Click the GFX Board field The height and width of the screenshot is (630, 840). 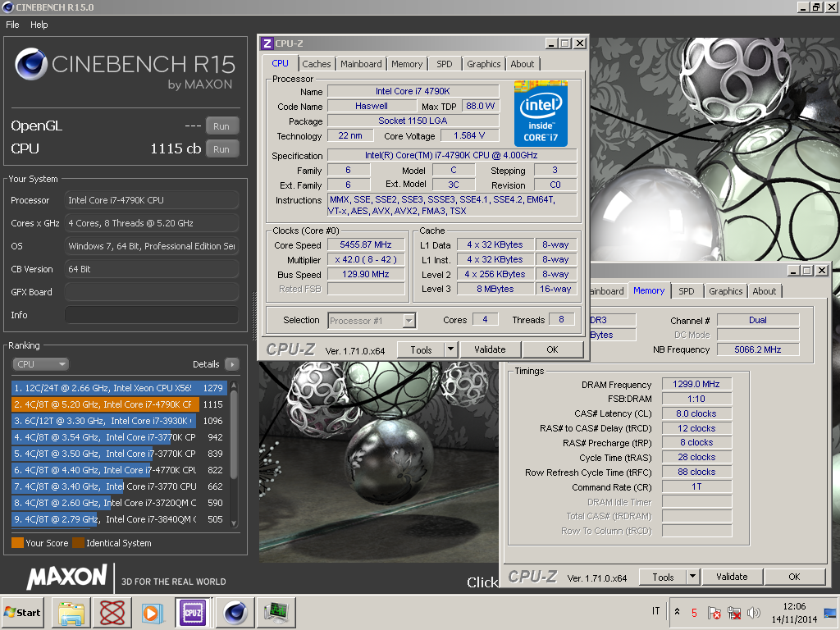tap(152, 292)
